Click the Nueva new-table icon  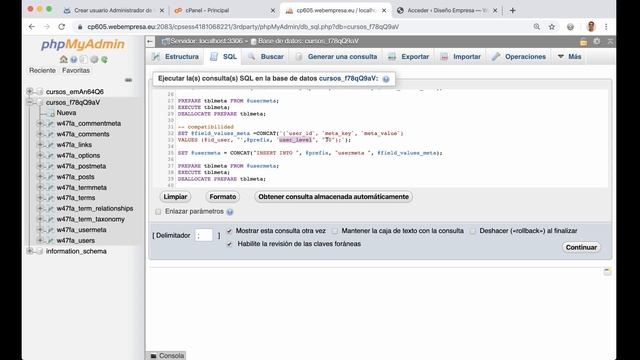pyautogui.click(x=51, y=113)
